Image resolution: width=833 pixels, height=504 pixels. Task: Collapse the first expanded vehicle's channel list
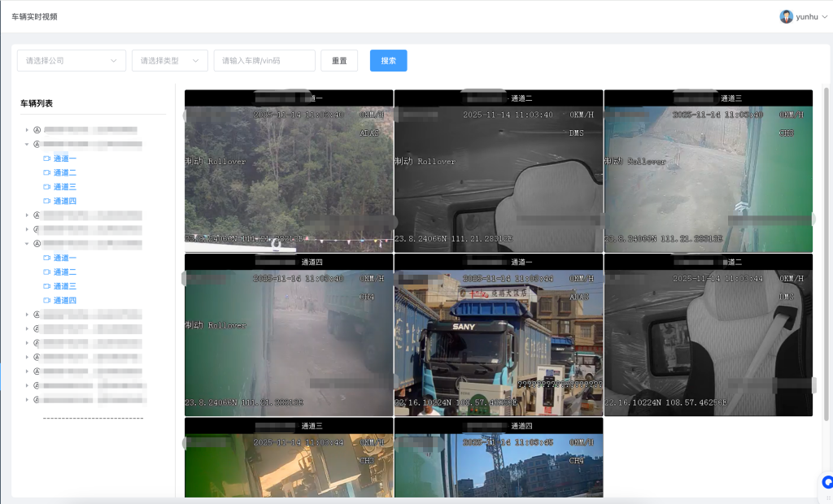point(27,145)
